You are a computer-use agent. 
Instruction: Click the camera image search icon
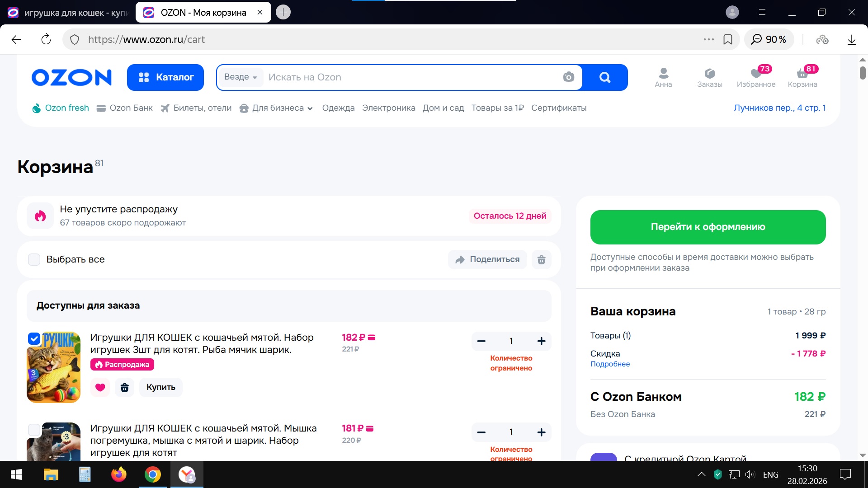point(568,77)
